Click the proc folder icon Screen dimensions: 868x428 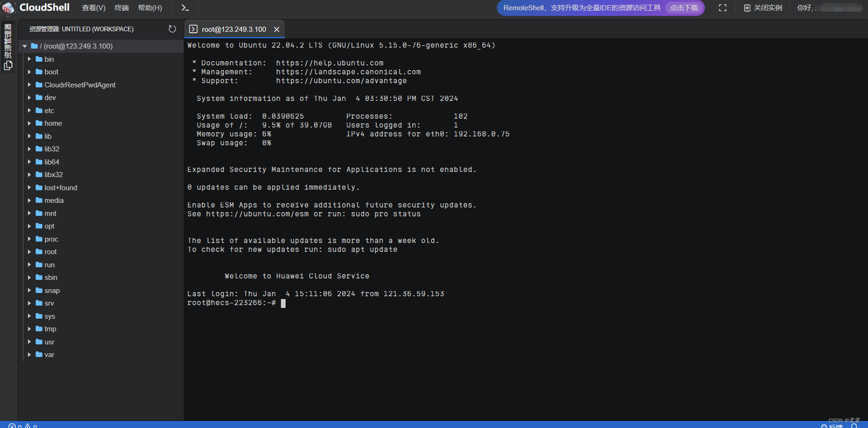click(x=39, y=239)
